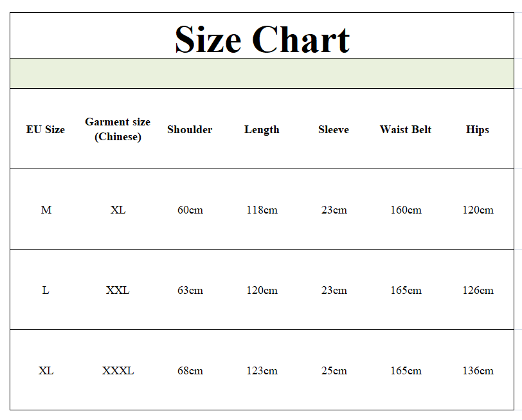Click the XXXL garment size cell

[118, 370]
